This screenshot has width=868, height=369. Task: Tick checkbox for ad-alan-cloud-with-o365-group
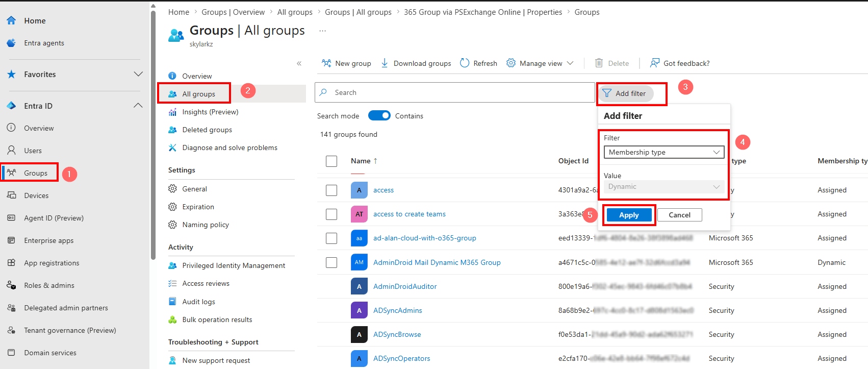click(331, 238)
